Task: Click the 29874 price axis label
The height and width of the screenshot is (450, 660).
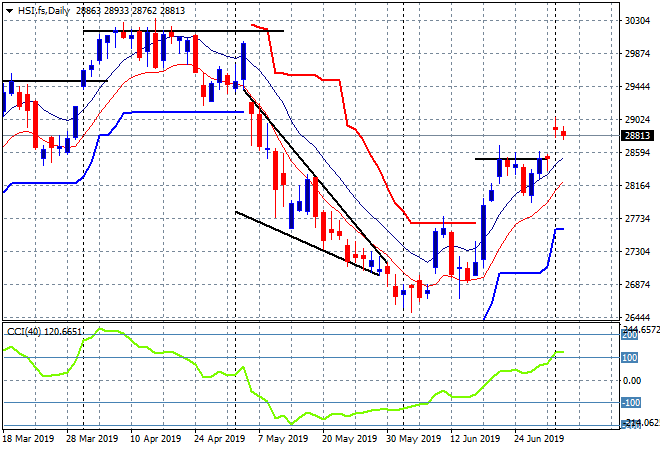Action: pyautogui.click(x=637, y=54)
